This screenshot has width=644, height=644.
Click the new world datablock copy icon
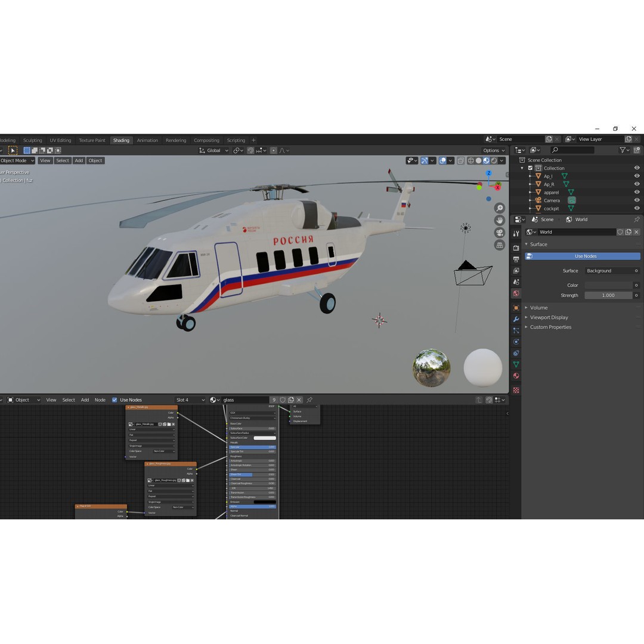628,232
